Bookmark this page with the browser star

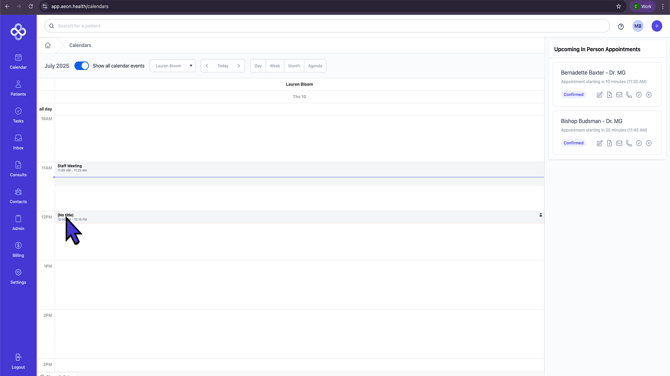click(618, 6)
